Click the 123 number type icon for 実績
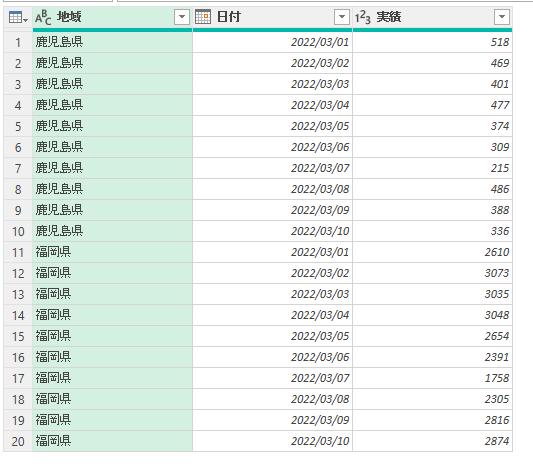The width and height of the screenshot is (533, 468). coord(362,17)
